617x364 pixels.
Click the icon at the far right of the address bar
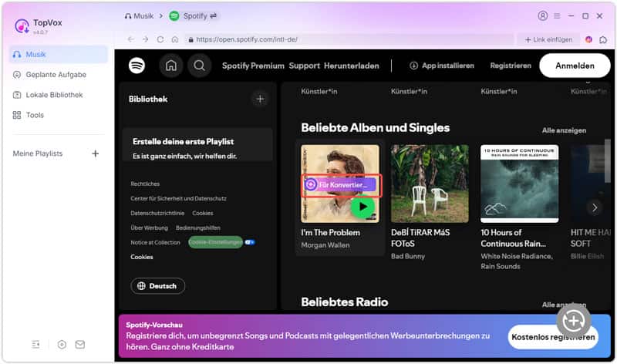pos(603,39)
